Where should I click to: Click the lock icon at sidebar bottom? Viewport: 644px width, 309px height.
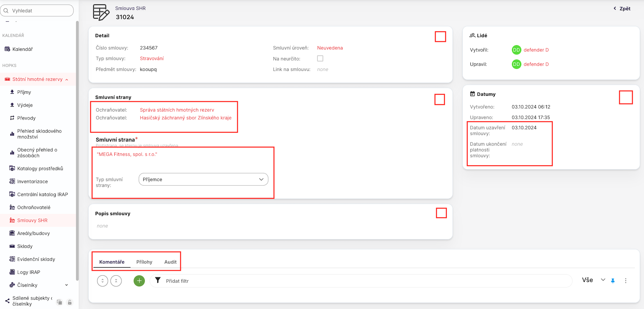click(x=69, y=302)
